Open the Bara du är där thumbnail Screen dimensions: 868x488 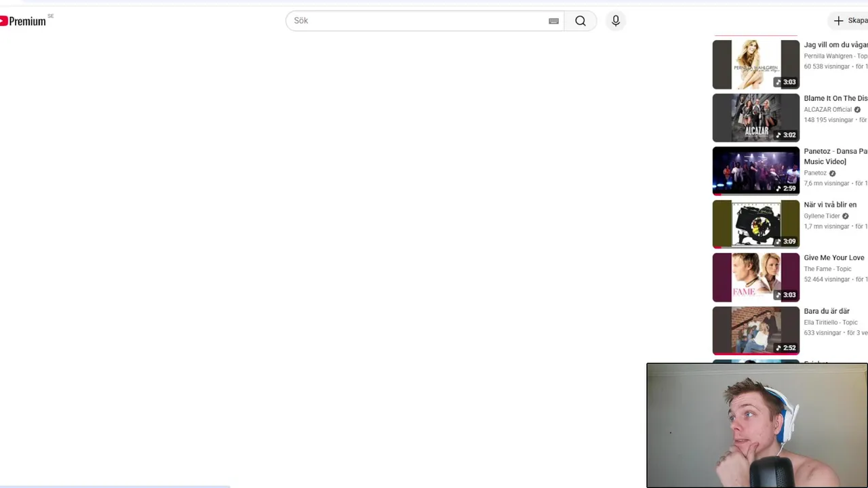pos(756,331)
